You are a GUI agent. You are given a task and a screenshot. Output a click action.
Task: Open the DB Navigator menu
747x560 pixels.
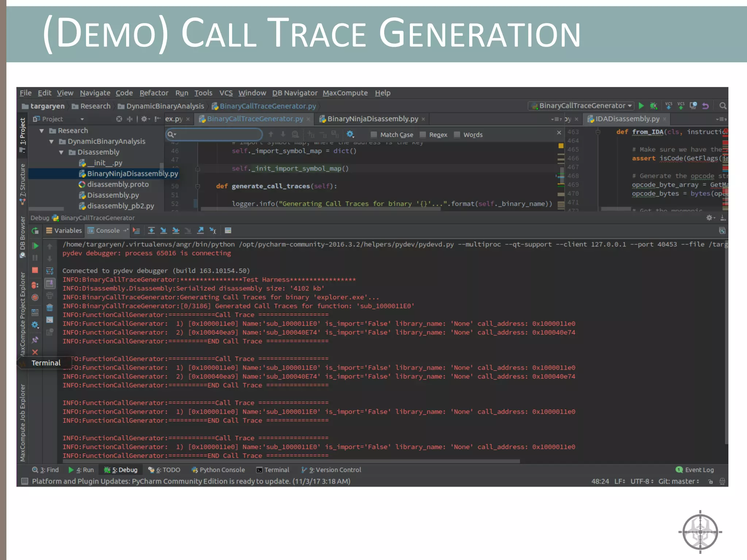point(295,93)
